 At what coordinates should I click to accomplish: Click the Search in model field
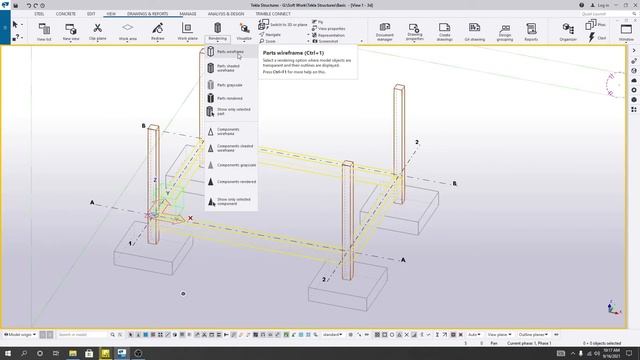click(x=82, y=335)
